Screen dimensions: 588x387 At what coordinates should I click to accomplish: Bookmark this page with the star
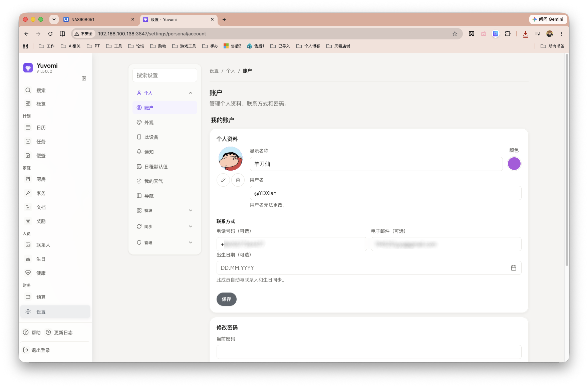pyautogui.click(x=455, y=34)
